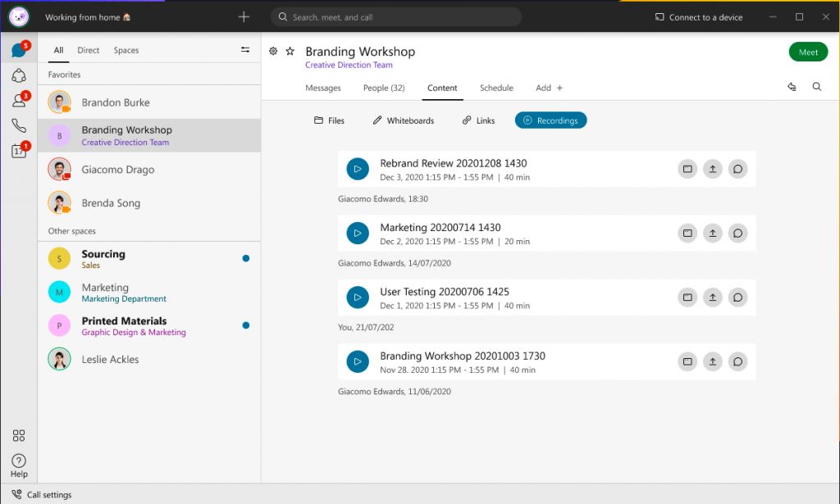
Task: Open the Contacts icon with badge
Action: click(18, 100)
